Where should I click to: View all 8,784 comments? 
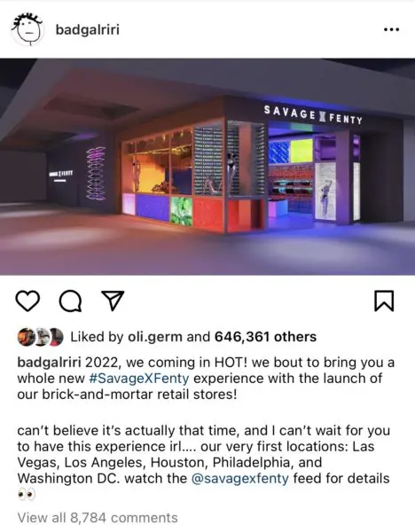[98, 518]
